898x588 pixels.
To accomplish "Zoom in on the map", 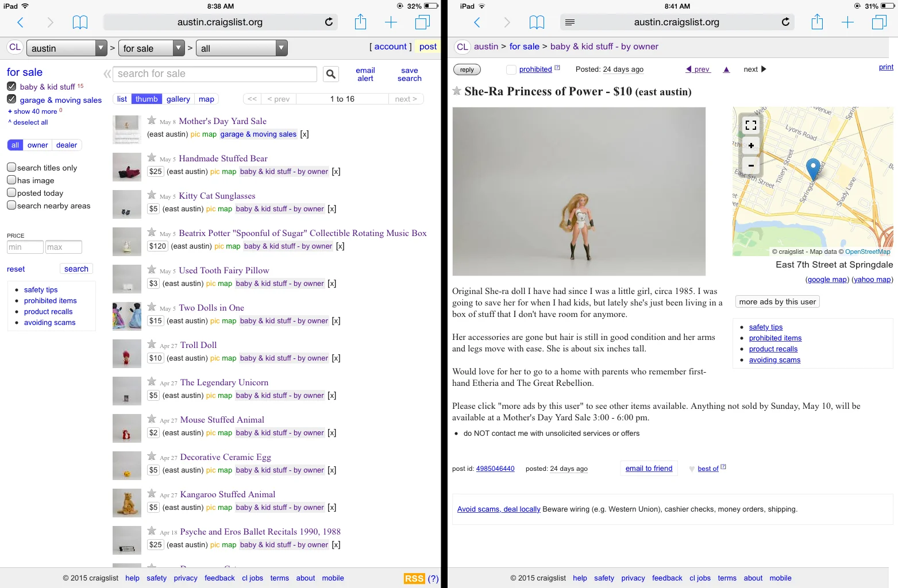I will pos(750,145).
